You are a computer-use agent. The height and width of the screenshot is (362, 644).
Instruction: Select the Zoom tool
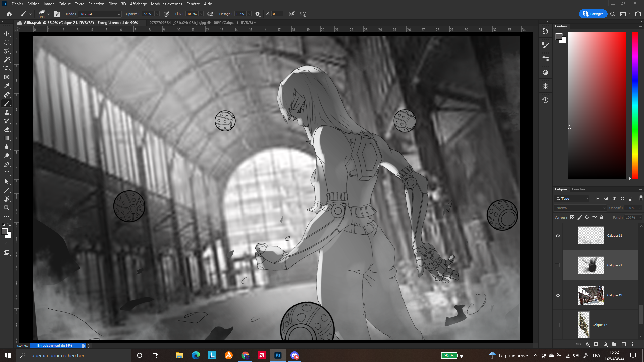coord(7,208)
